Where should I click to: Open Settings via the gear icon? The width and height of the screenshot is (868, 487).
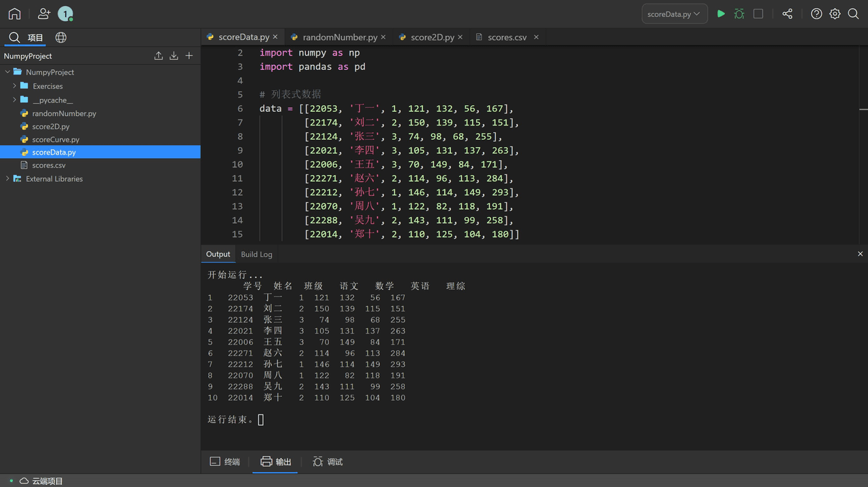coord(835,13)
